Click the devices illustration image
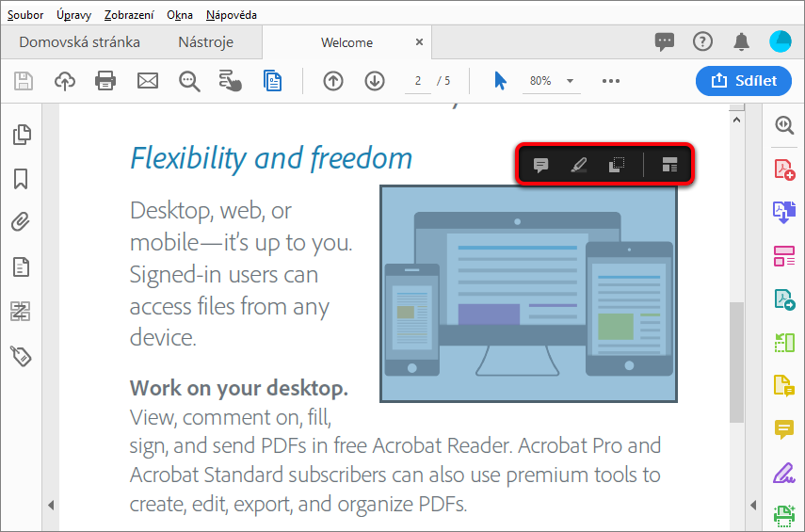Image resolution: width=805 pixels, height=532 pixels. click(528, 294)
